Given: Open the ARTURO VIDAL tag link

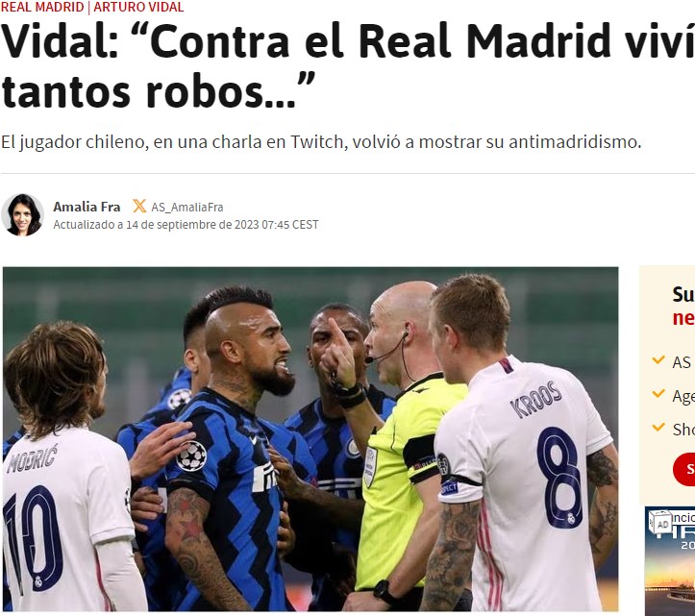Looking at the screenshot, I should (x=138, y=7).
